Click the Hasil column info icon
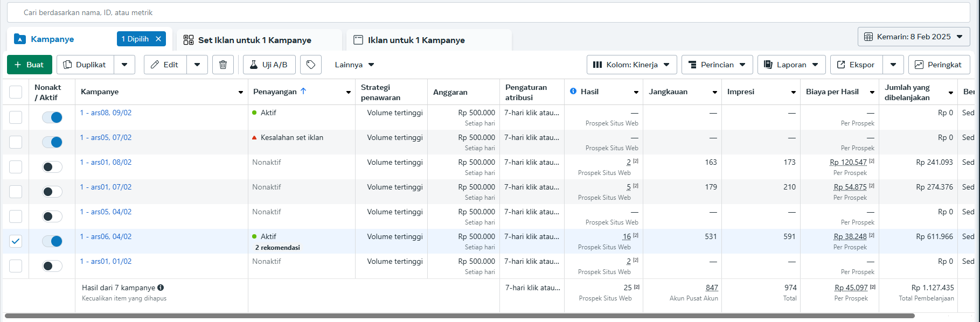 pos(573,92)
